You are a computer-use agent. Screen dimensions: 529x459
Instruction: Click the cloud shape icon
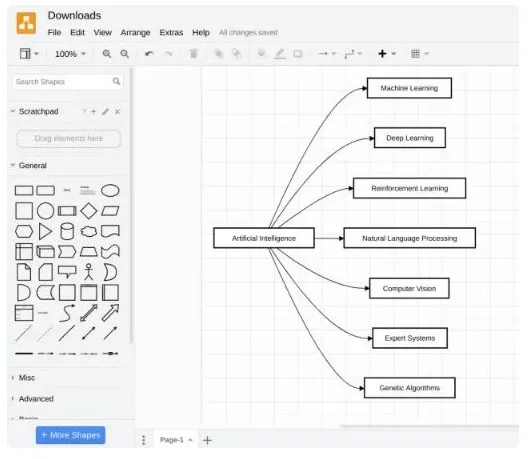click(x=89, y=231)
